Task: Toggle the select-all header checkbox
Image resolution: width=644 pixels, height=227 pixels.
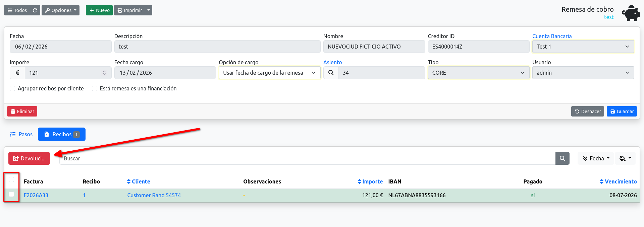Action: point(11,179)
